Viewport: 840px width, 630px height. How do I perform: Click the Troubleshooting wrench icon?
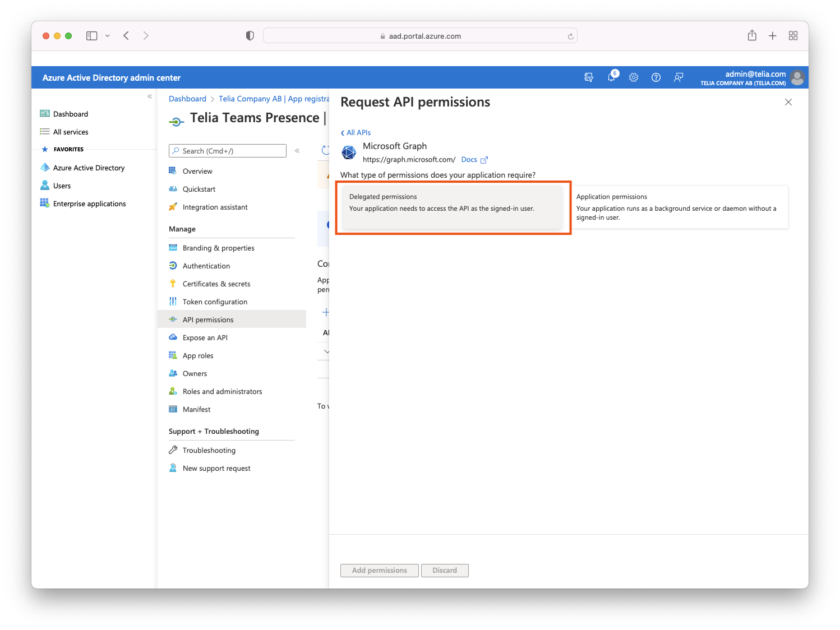tap(173, 450)
